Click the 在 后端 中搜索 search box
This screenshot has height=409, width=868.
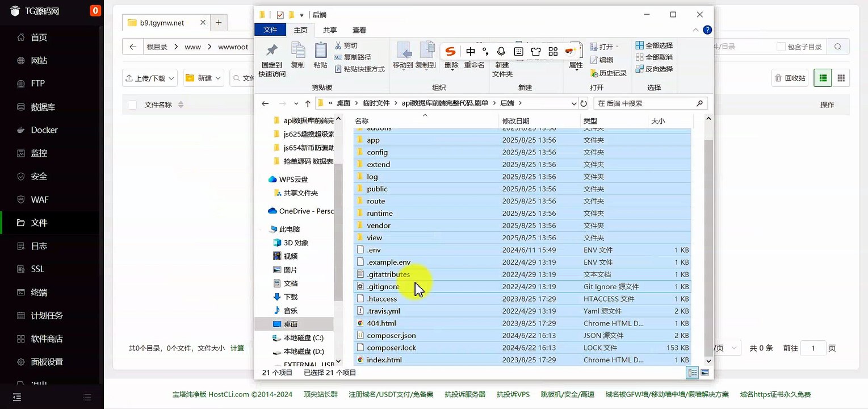651,103
